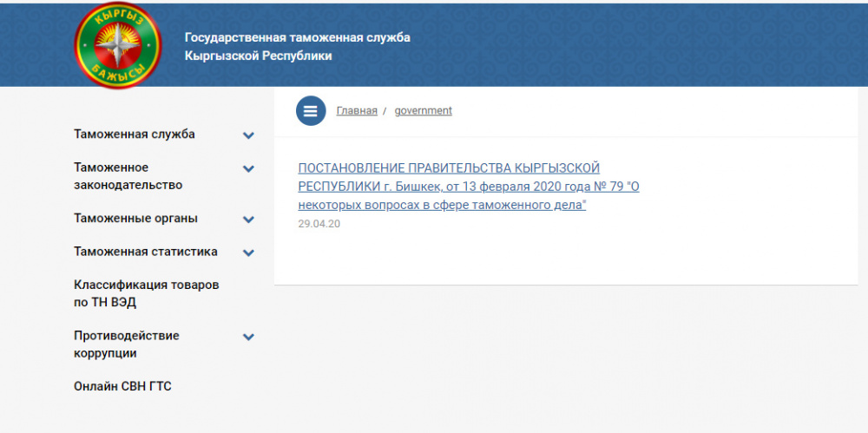
Task: Select Противодействие коррупции menu item
Action: 126,344
